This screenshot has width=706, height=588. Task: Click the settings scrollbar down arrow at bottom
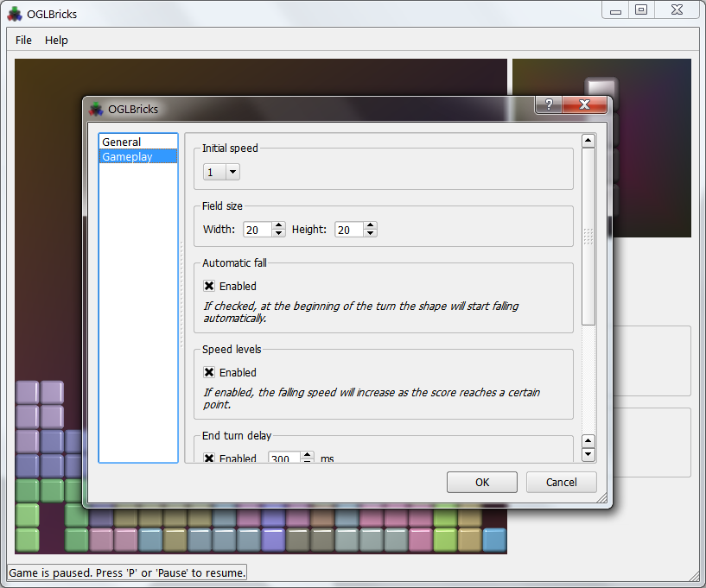click(588, 454)
